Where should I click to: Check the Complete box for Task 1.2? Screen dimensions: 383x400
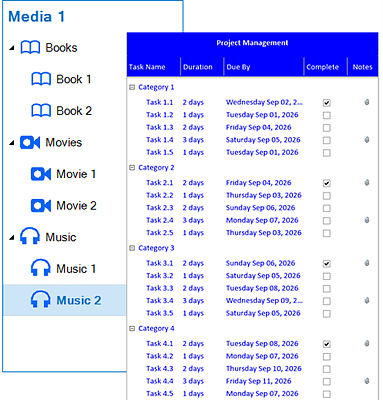327,115
